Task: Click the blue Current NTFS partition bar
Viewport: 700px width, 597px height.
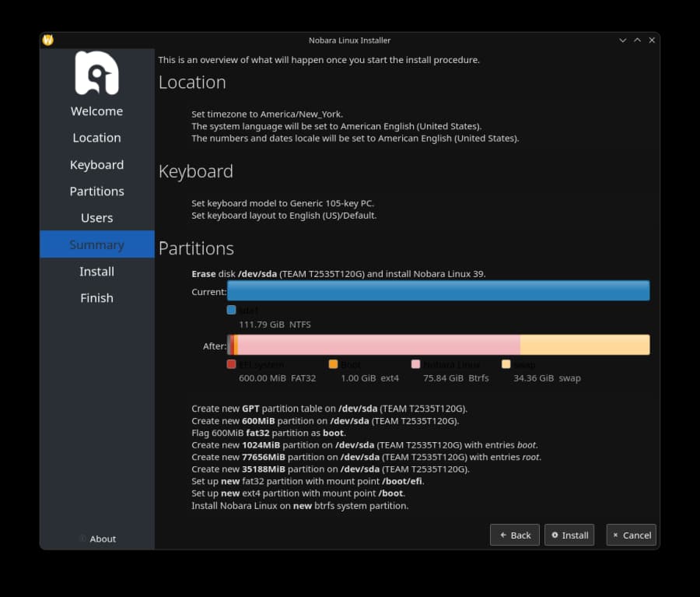Action: 439,291
